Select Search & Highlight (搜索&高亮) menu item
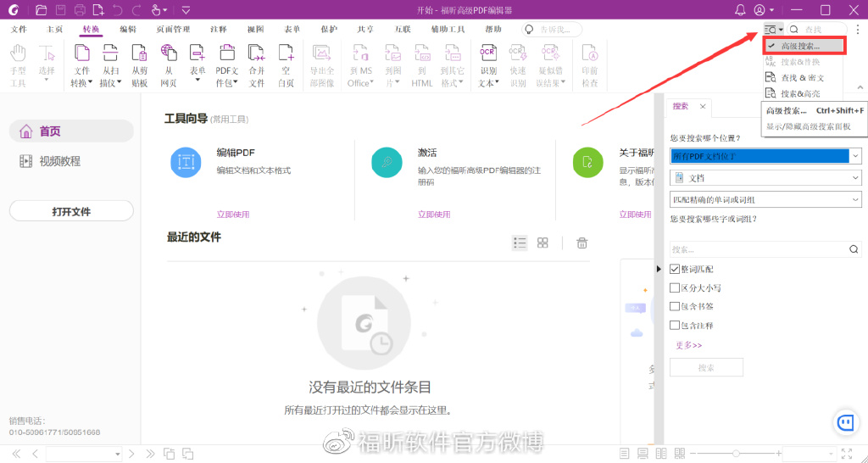Viewport: 868px width, 463px height. coord(800,93)
